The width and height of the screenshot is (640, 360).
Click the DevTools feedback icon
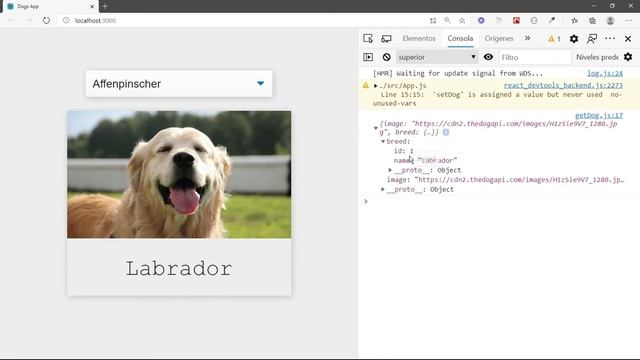(x=592, y=39)
